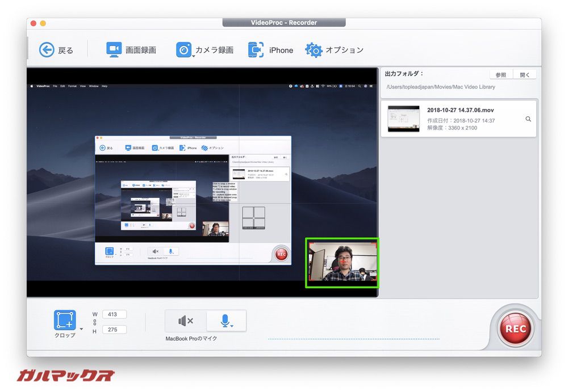Open the オプション gear icon
This screenshot has width=568, height=392.
[x=313, y=50]
